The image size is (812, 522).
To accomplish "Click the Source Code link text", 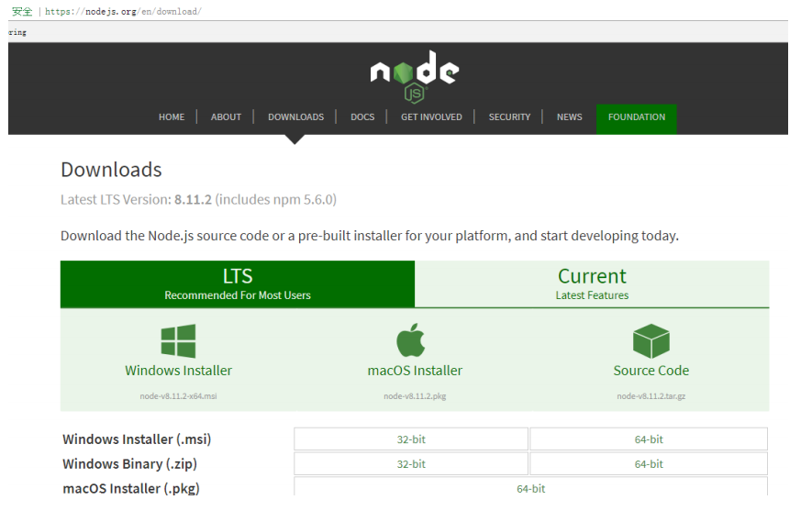I will point(651,371).
